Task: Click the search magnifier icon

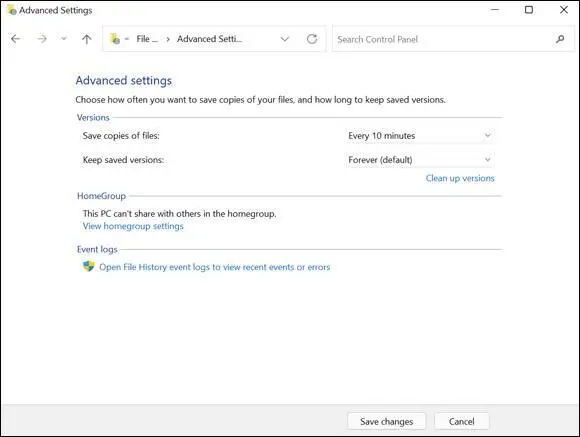Action: [x=560, y=39]
